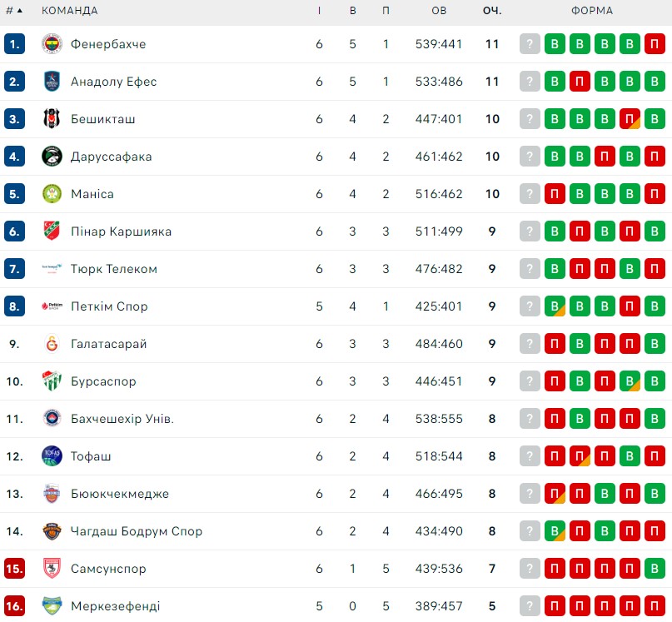Click rank badge 16 for Merkezefendi
Viewport: 672px width, 622px height.
(14, 605)
